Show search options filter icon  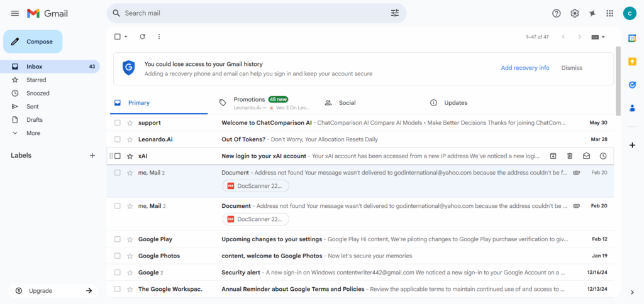395,13
